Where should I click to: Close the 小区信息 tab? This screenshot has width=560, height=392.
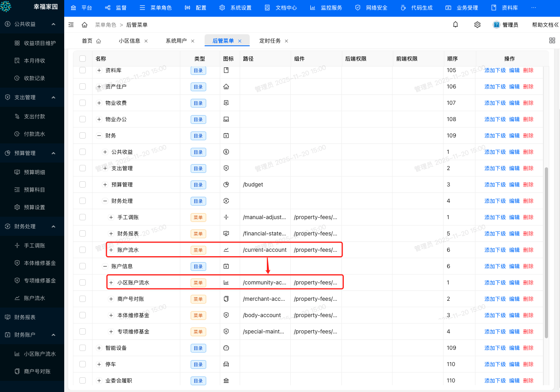146,41
